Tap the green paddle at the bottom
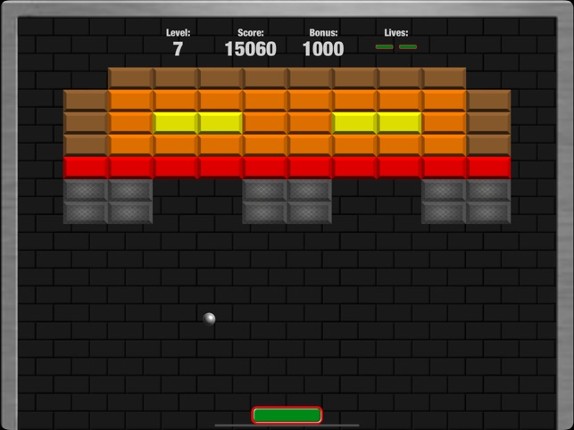This screenshot has width=574, height=430. point(287,415)
